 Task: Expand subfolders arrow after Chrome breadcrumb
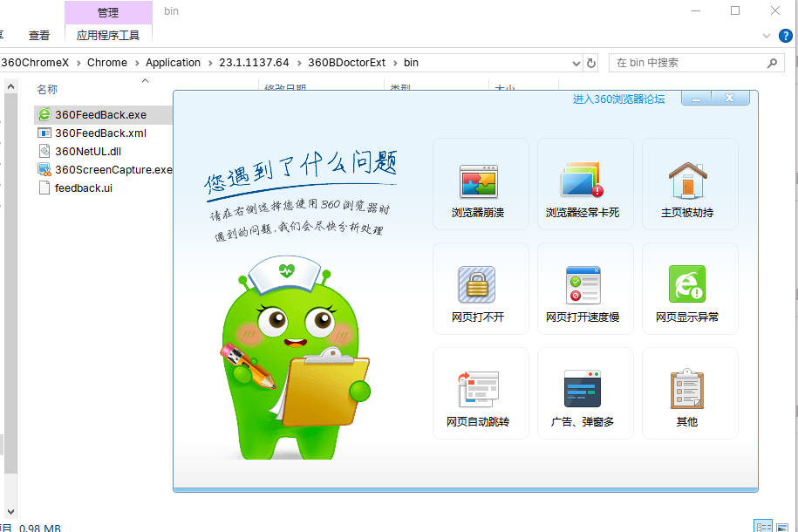coord(136,63)
